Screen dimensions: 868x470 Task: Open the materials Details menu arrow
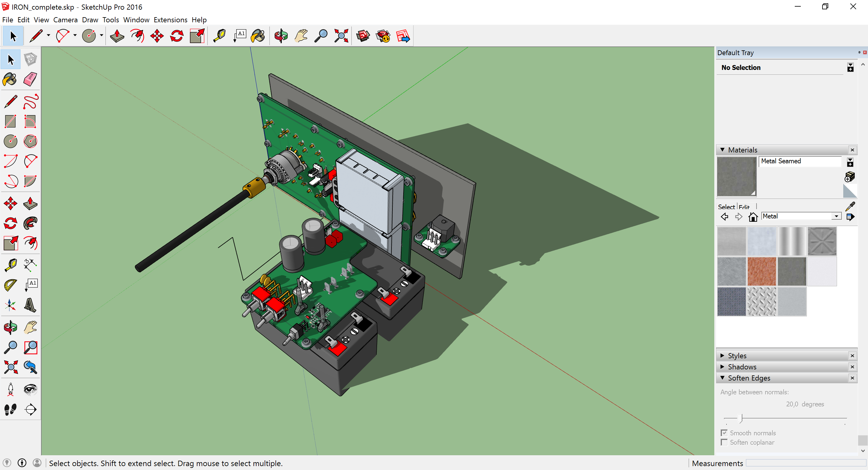tap(850, 217)
